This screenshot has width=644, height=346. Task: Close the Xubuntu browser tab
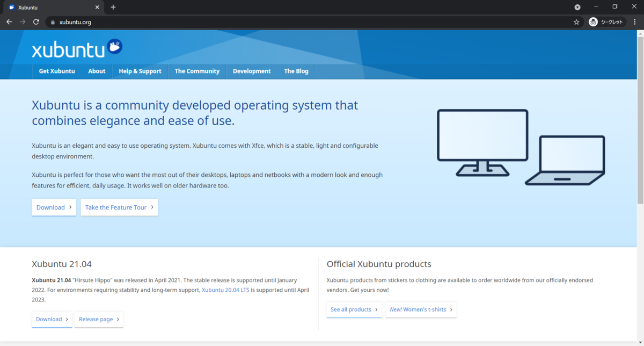coord(97,8)
